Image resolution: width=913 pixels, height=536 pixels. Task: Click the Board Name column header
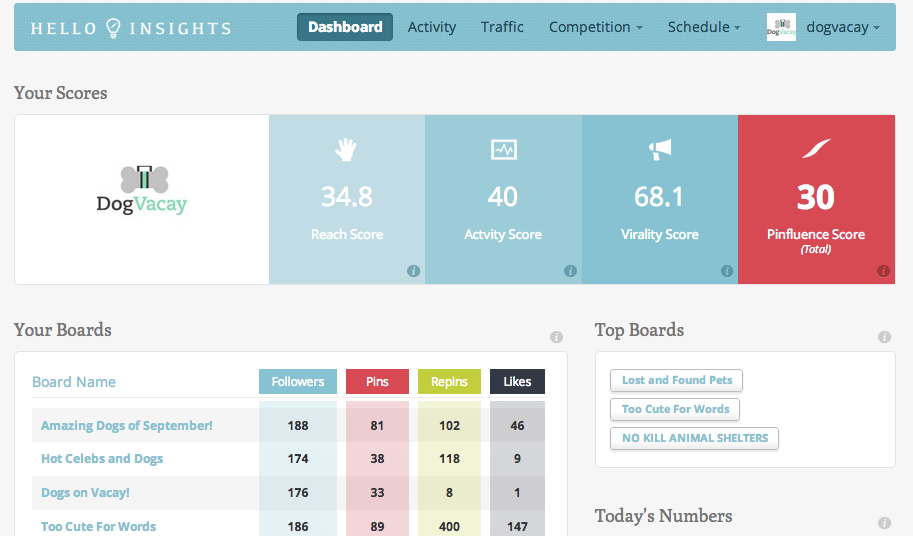point(74,382)
